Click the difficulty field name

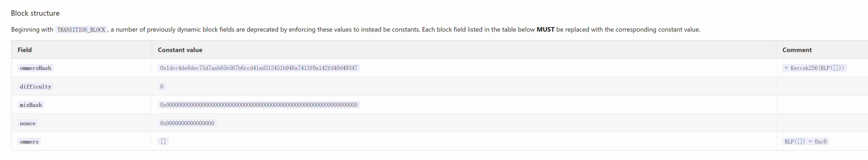tap(35, 86)
